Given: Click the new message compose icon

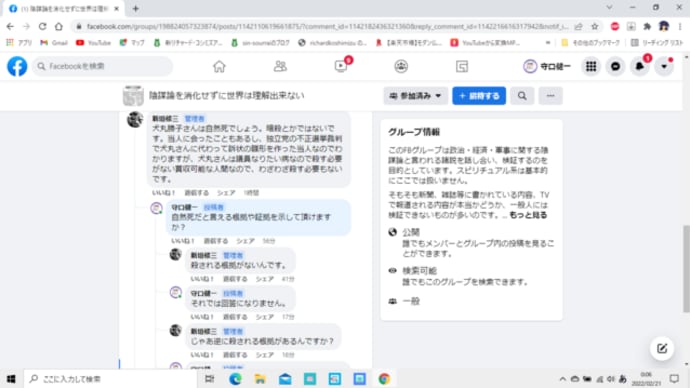Looking at the screenshot, I should tap(662, 348).
